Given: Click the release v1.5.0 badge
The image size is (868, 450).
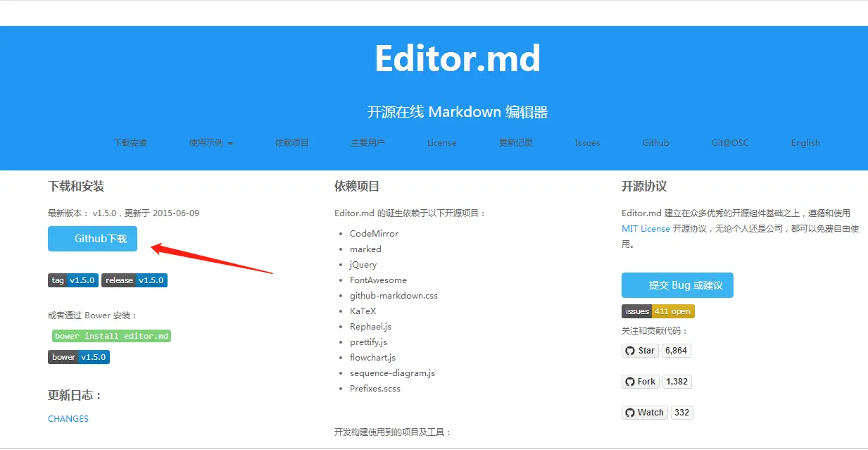Looking at the screenshot, I should pyautogui.click(x=134, y=280).
